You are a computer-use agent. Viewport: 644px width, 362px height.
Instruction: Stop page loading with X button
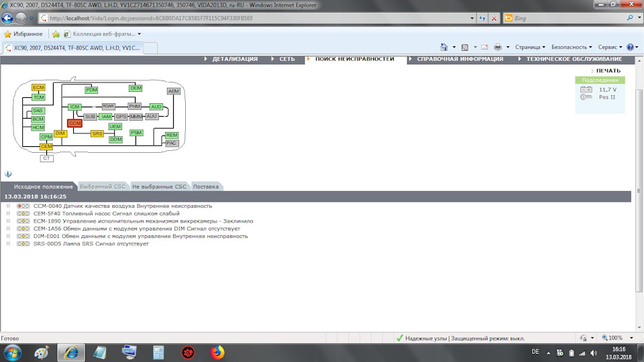pyautogui.click(x=494, y=18)
